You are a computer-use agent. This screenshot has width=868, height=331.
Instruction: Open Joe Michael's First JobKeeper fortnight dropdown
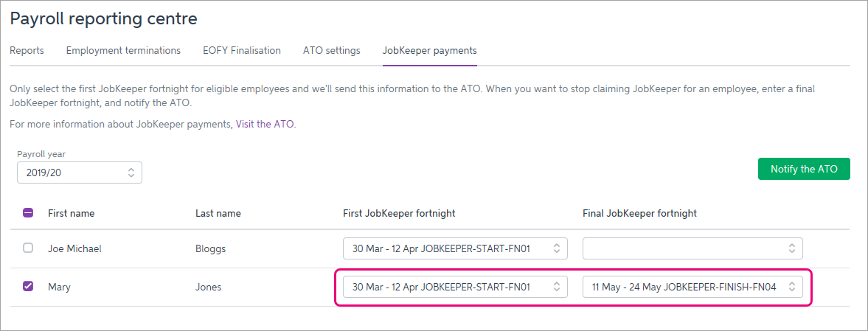point(455,248)
